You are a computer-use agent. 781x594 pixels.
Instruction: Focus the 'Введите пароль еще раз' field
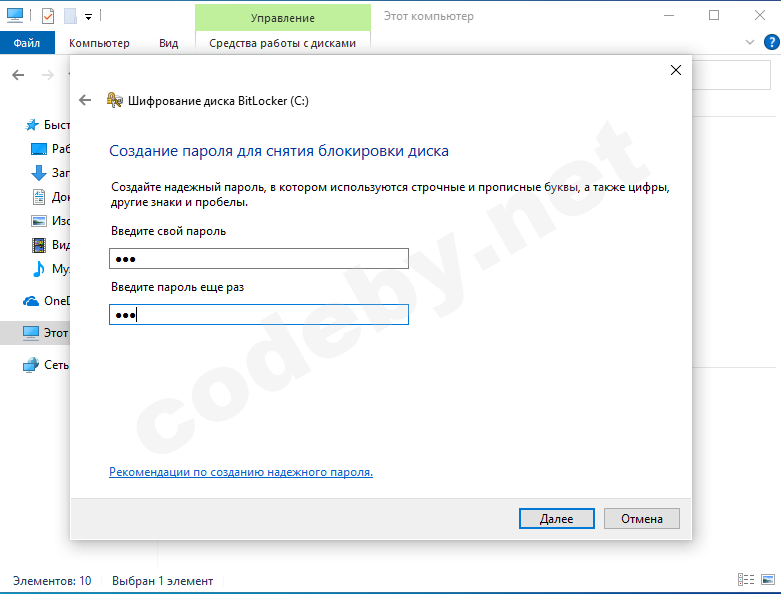coord(259,315)
